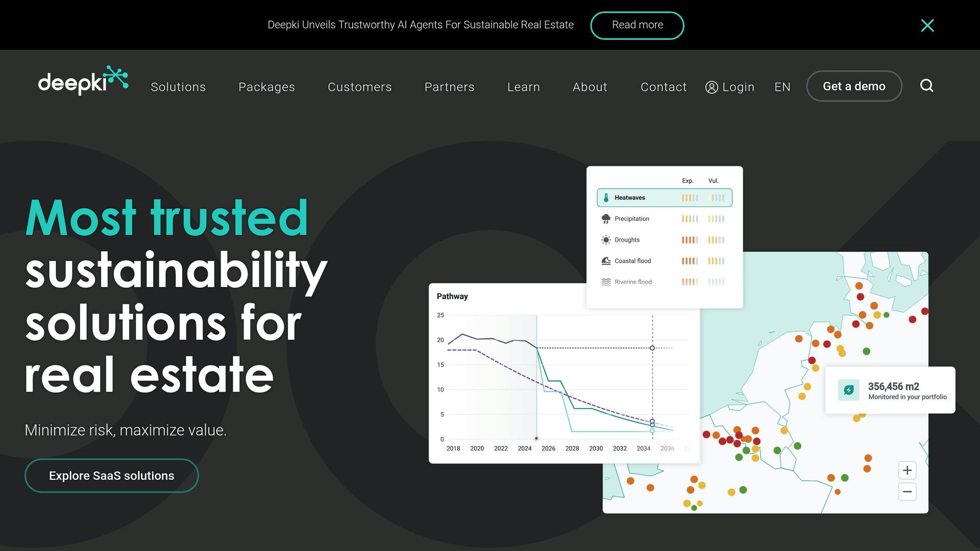Open the EN language selector

point(782,87)
